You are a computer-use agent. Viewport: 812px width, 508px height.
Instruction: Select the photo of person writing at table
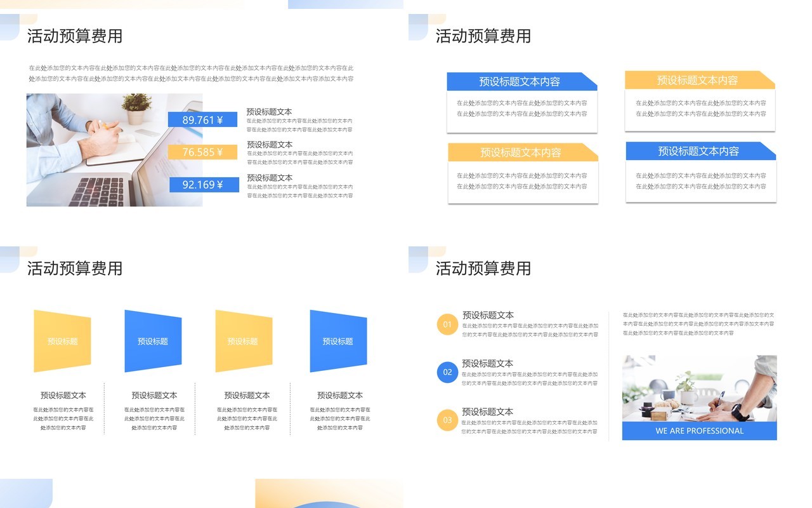[699, 389]
